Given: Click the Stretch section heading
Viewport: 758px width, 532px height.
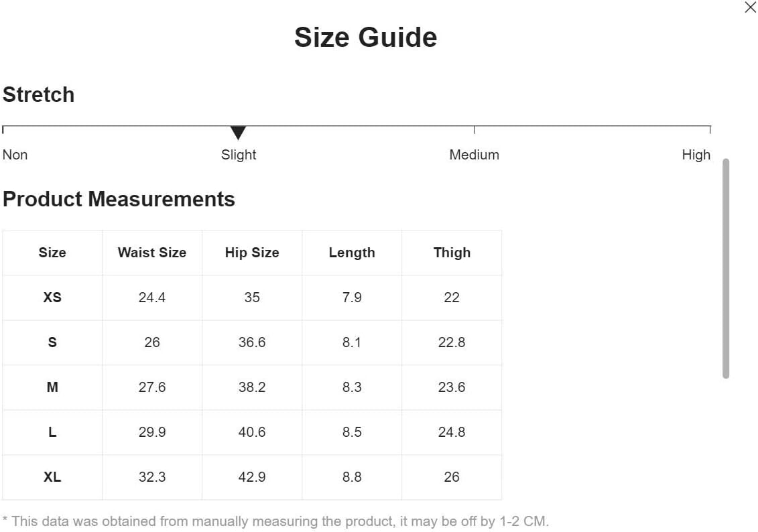Looking at the screenshot, I should pyautogui.click(x=39, y=94).
